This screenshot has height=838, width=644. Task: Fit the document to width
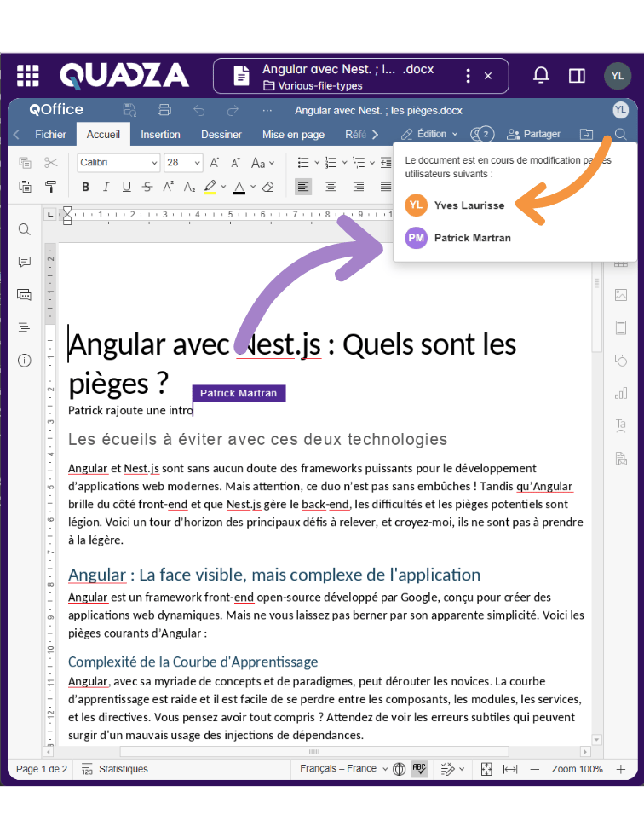[x=510, y=769]
